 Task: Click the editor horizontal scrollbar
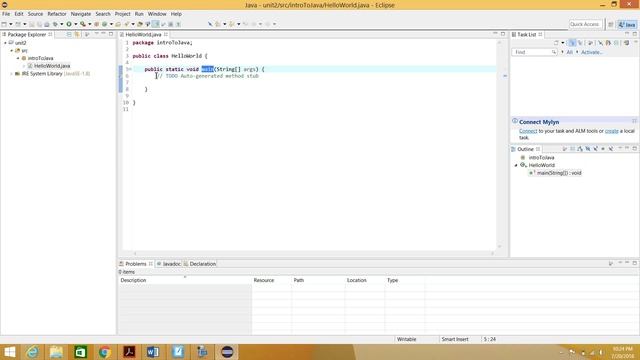point(313,253)
